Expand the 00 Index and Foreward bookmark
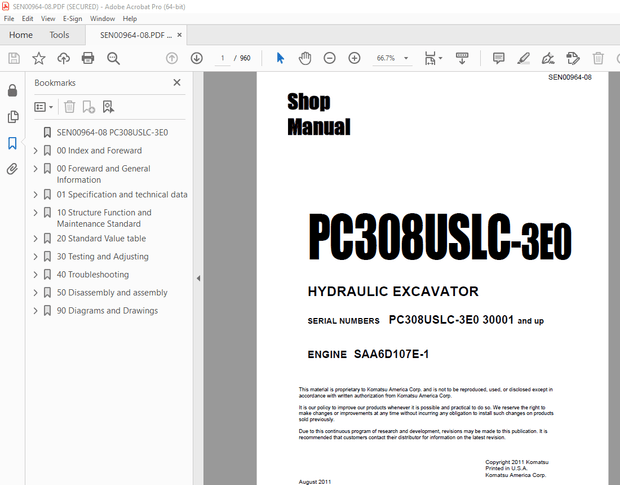The image size is (620, 485). 36,151
